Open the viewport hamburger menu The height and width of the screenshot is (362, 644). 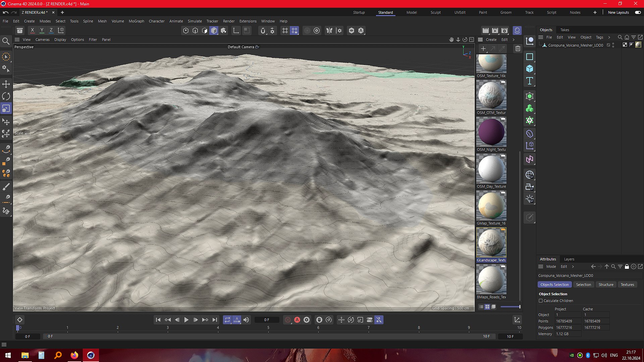click(x=17, y=40)
